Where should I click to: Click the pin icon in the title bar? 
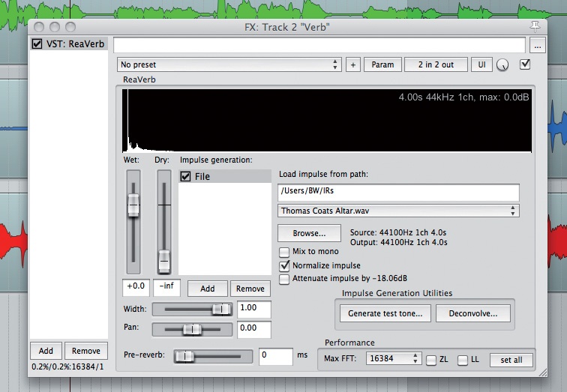point(535,26)
